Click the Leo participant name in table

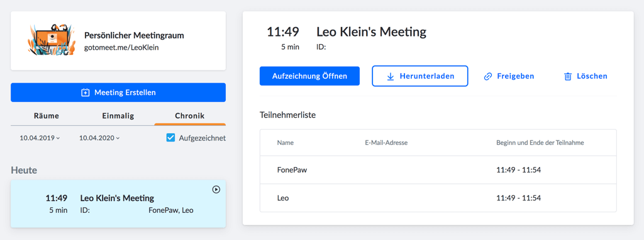pyautogui.click(x=283, y=198)
